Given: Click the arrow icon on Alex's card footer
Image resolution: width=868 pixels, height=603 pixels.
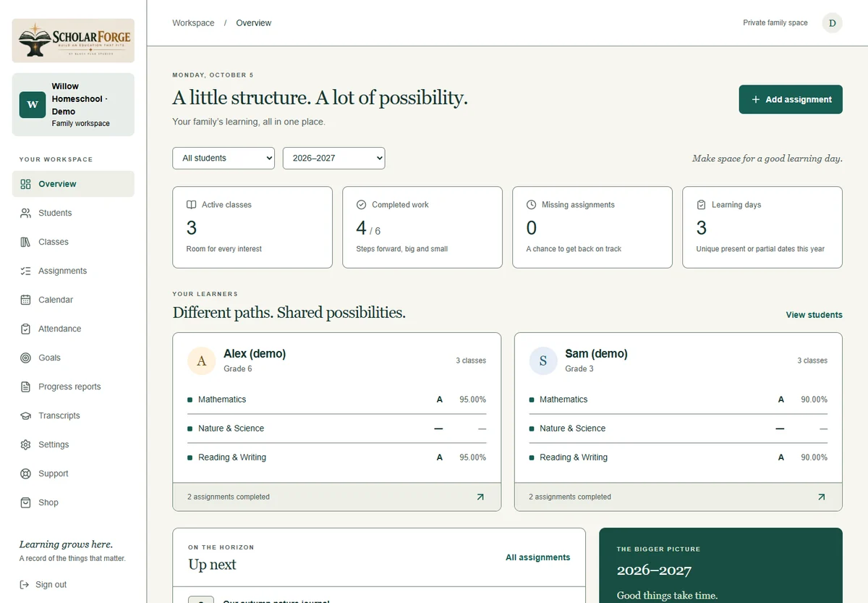Looking at the screenshot, I should [481, 497].
